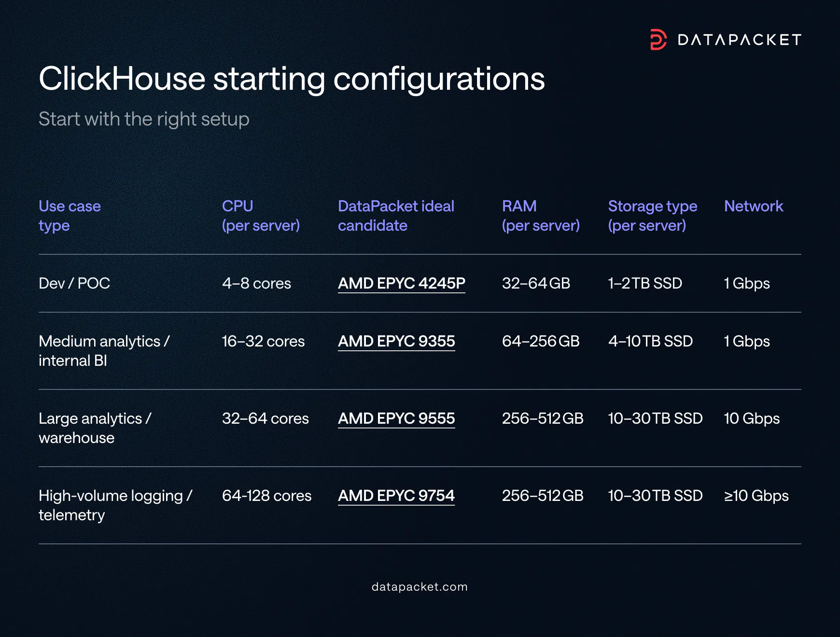Select the 'Use case type' column header
This screenshot has height=637, width=840.
point(70,216)
